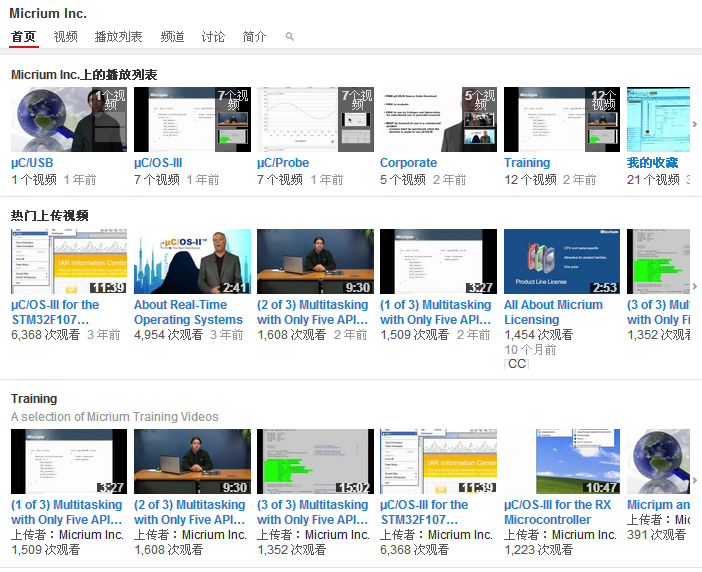
Task: Select the 简介 tab
Action: coord(254,37)
